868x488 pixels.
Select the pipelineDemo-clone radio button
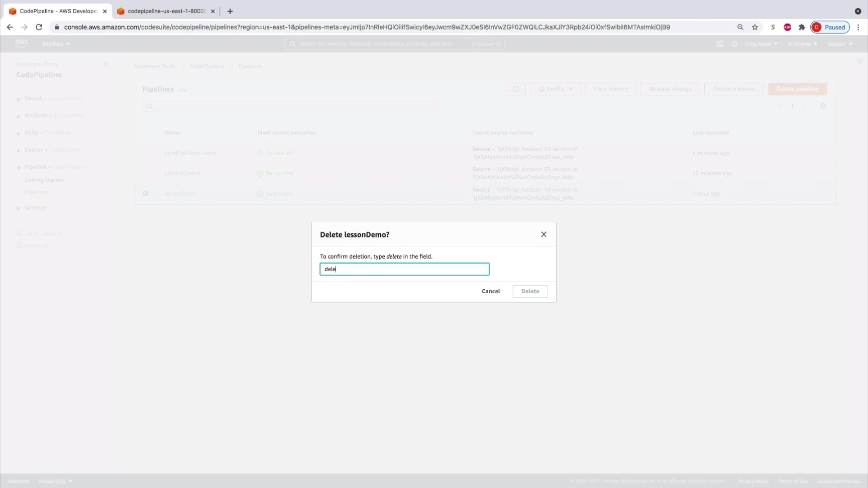[145, 153]
